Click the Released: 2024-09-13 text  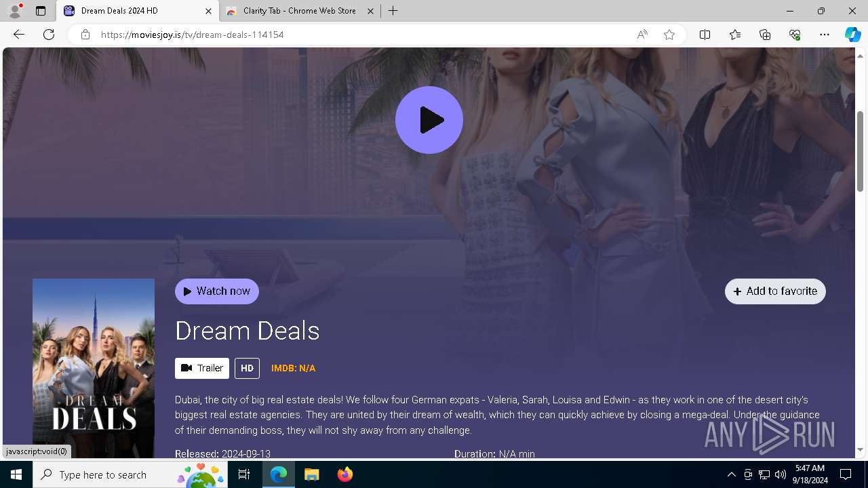tap(222, 453)
